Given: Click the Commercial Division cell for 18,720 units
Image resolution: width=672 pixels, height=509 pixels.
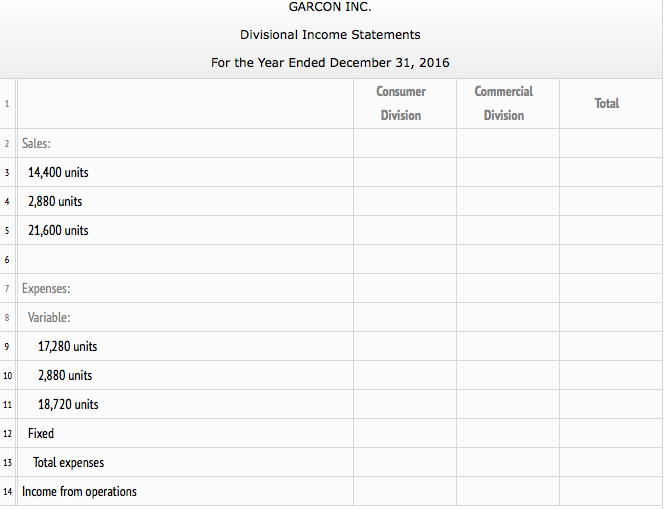Looking at the screenshot, I should (x=508, y=404).
